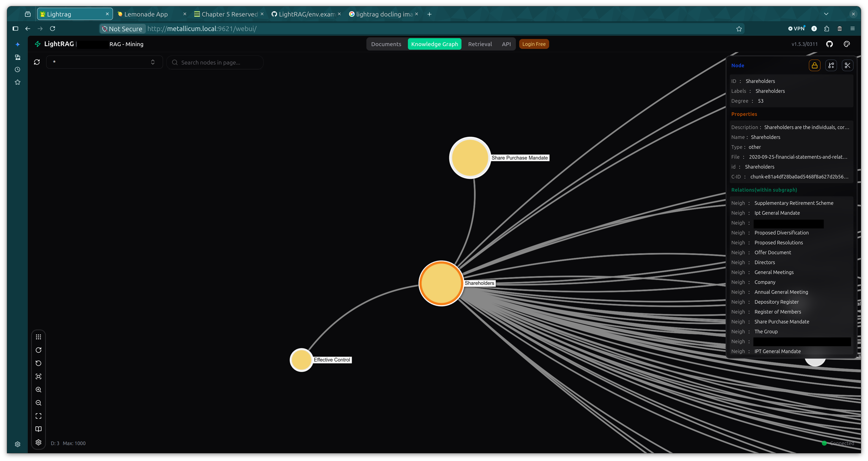Switch to the Documents tab

pyautogui.click(x=386, y=44)
